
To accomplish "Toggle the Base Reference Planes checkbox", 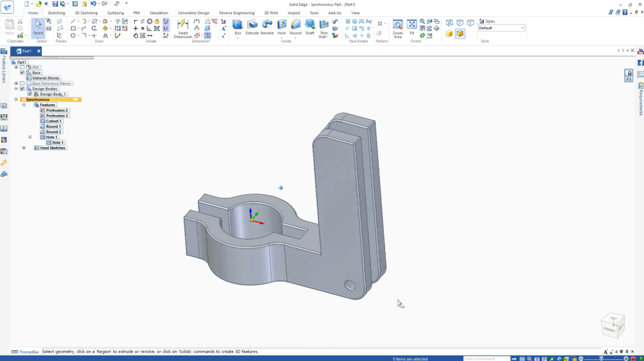I will [22, 83].
